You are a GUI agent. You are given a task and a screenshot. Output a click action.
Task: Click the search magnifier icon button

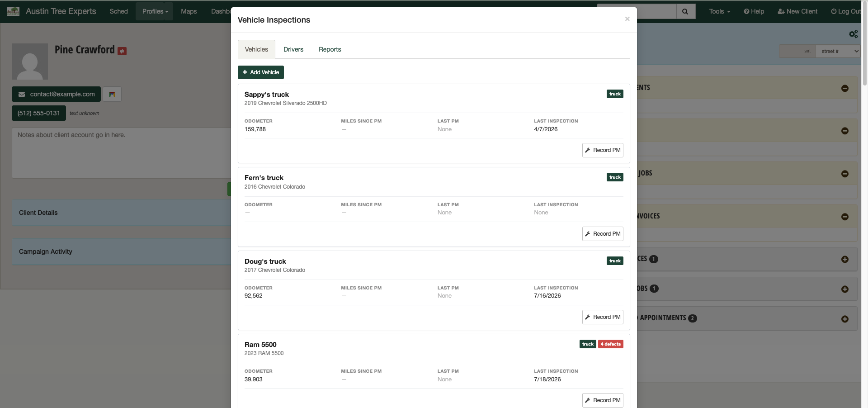click(685, 11)
